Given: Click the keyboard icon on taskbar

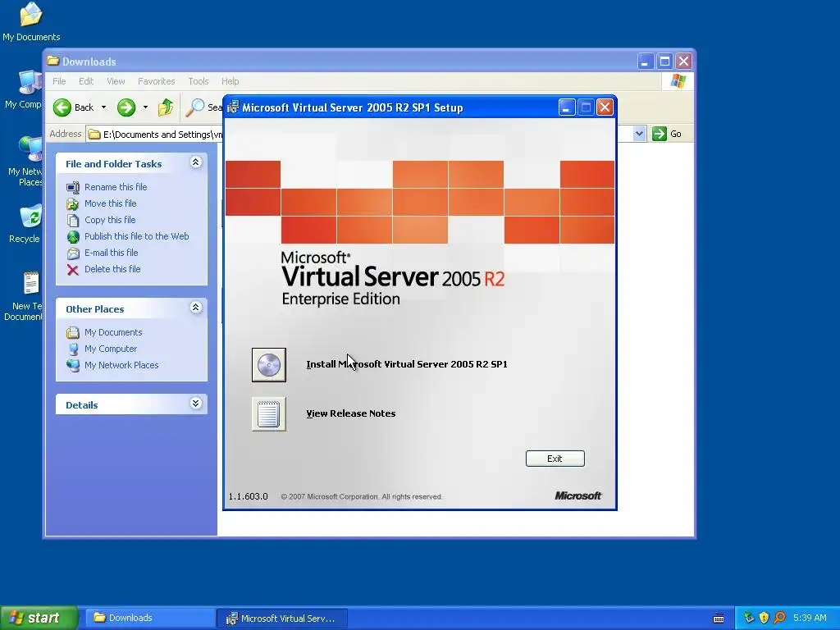Looking at the screenshot, I should point(719,619).
